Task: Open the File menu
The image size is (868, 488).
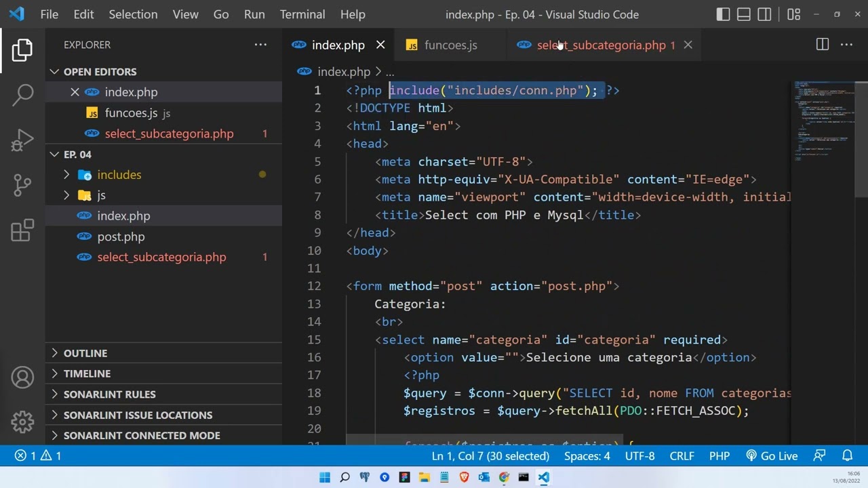Action: (50, 14)
